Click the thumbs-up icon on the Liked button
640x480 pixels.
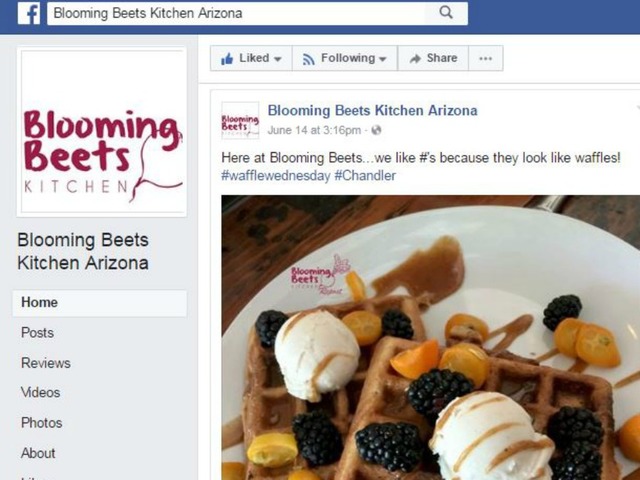tap(227, 58)
